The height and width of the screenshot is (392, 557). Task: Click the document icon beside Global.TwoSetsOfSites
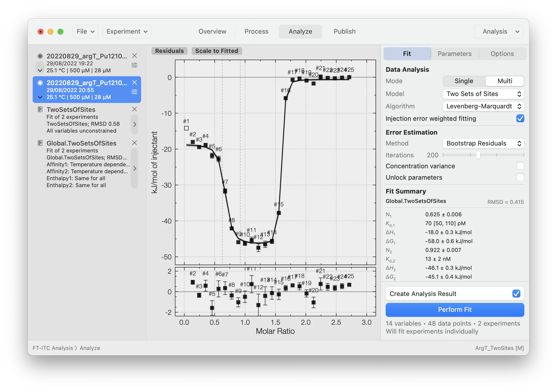coord(40,143)
